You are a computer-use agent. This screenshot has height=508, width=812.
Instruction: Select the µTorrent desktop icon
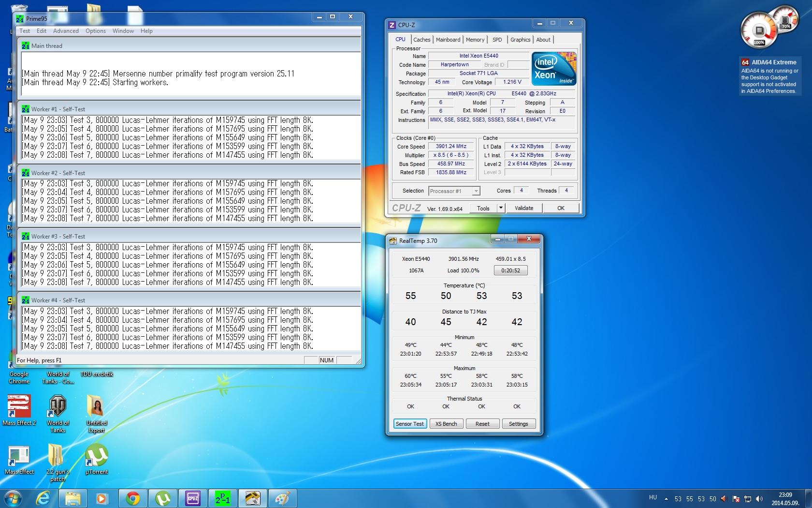click(96, 459)
